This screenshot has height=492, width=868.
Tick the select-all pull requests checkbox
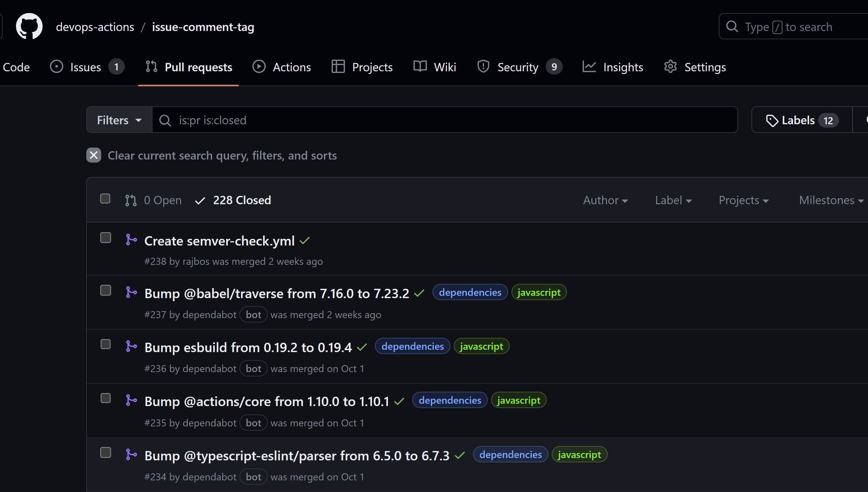pyautogui.click(x=105, y=199)
